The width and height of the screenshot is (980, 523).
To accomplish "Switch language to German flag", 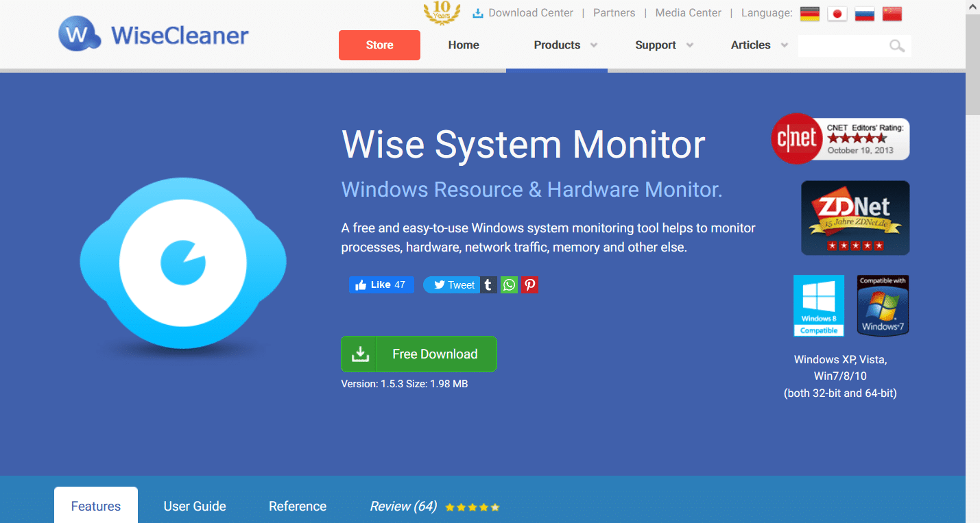I will pyautogui.click(x=810, y=14).
